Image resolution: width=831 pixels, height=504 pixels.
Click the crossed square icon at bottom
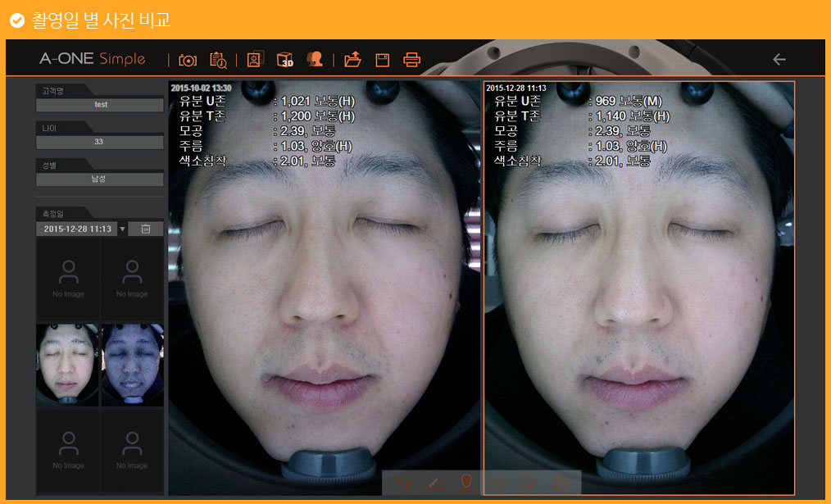click(561, 483)
